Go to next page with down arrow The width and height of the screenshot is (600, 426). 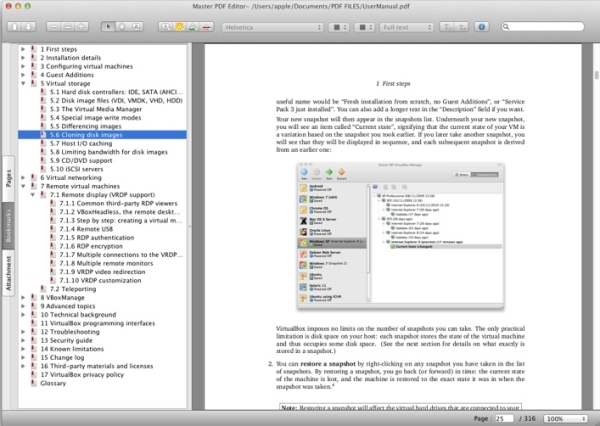29,27
